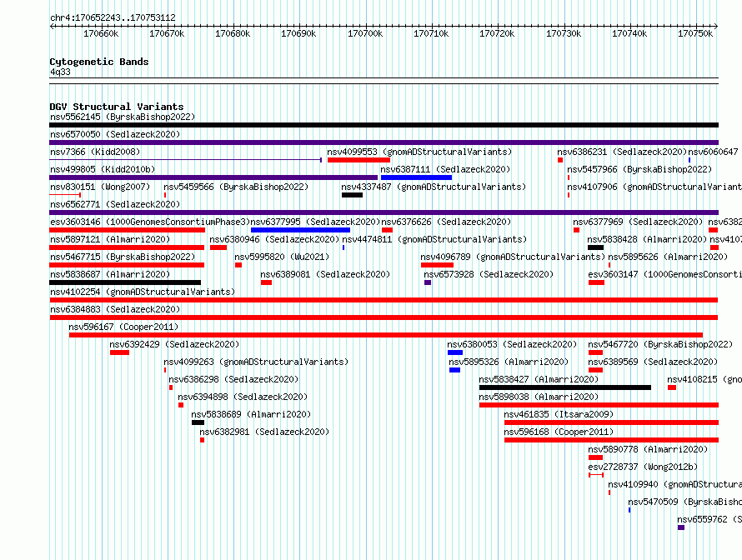Screen dimensions: 742x560
Task: Click nsv6394898 (Sedlazeck2020) label
Action: coord(243,397)
